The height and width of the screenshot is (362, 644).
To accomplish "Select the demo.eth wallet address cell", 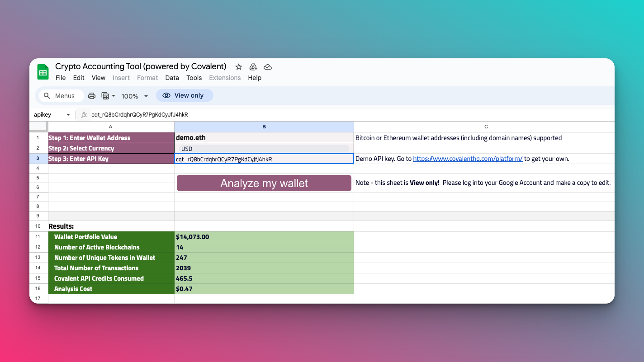I will point(264,138).
